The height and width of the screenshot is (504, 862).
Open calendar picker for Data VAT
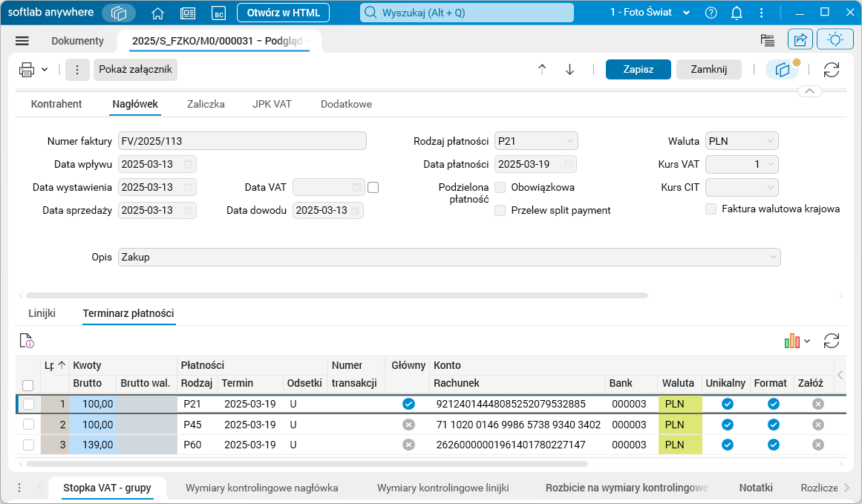pos(357,187)
